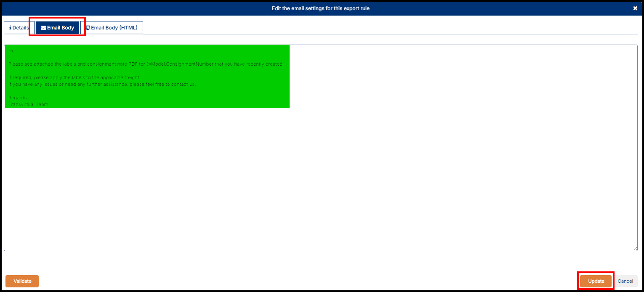
Task: Click the info icon on Details tab
Action: coord(10,28)
